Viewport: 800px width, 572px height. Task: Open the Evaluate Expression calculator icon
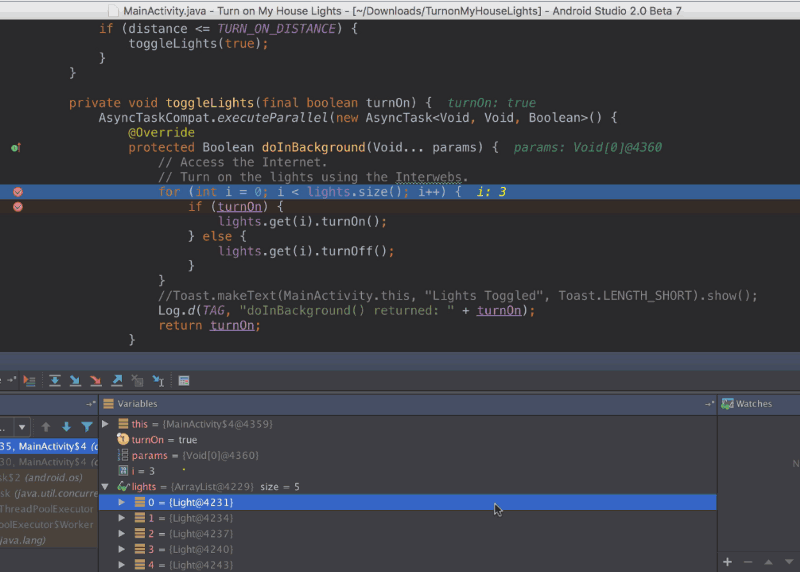pyautogui.click(x=184, y=381)
